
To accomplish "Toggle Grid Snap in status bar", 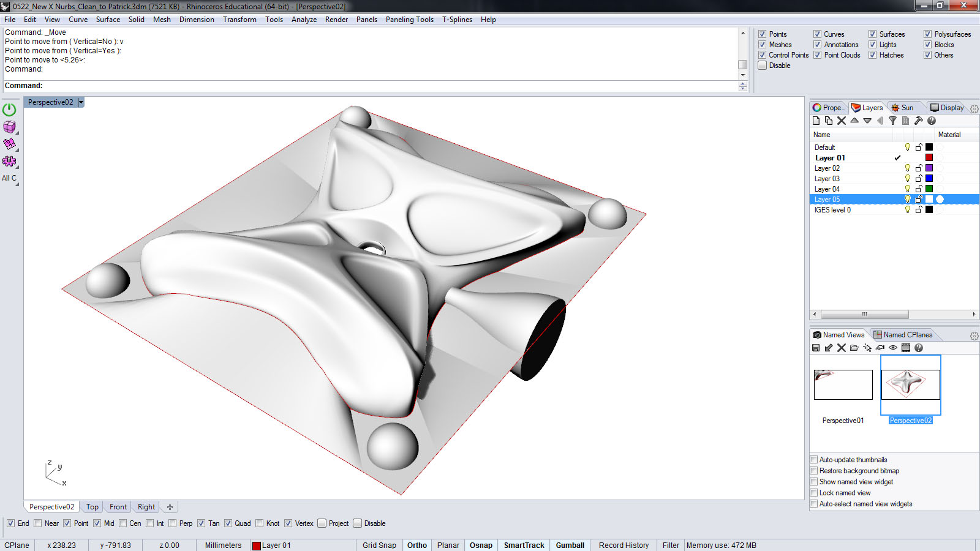I will 379,545.
